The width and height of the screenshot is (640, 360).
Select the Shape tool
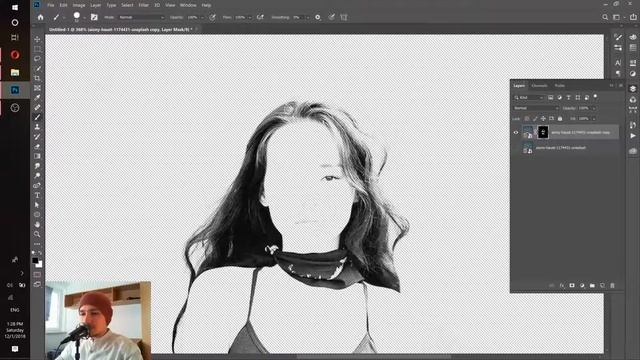click(37, 215)
